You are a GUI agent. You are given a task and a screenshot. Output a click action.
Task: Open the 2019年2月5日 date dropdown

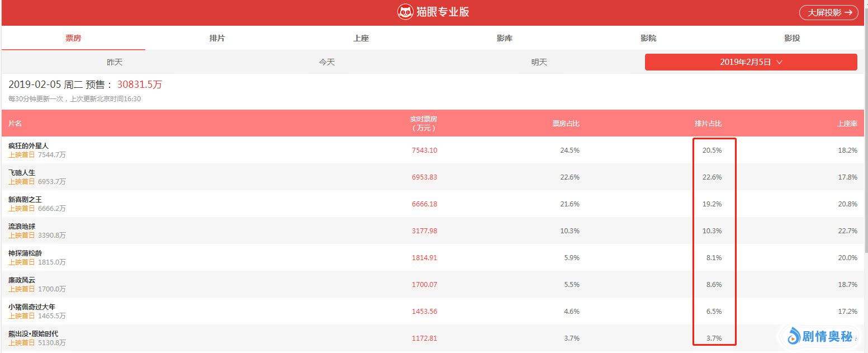[x=751, y=62]
